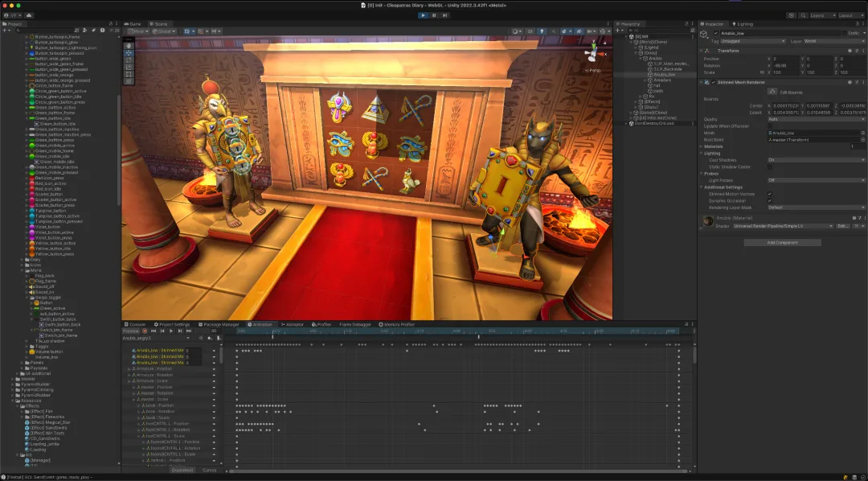The image size is (868, 481).
Task: Toggle the Skinned Motion Vectors checkbox
Action: [769, 194]
